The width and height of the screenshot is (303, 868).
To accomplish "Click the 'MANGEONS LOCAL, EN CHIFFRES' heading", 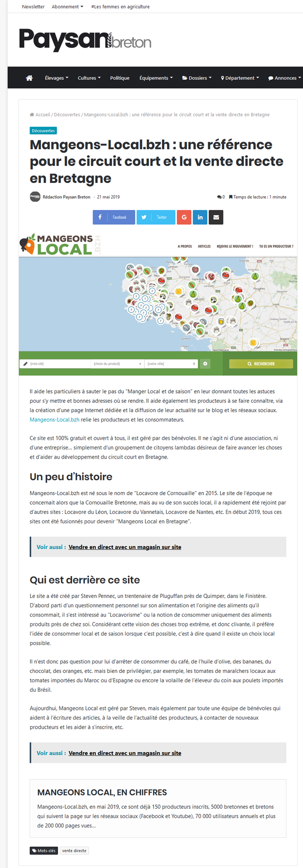I will [x=102, y=792].
